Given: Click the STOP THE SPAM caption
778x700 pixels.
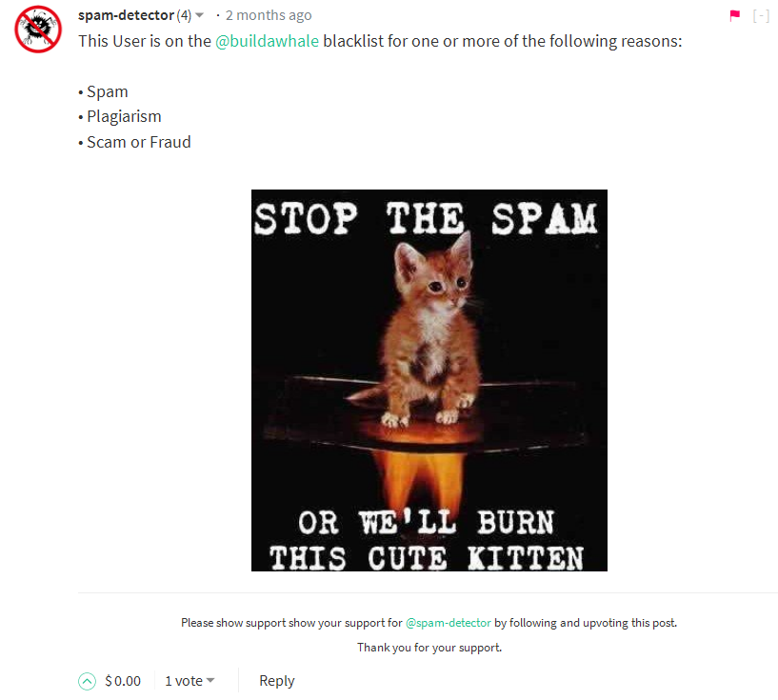Looking at the screenshot, I should pyautogui.click(x=426, y=219).
